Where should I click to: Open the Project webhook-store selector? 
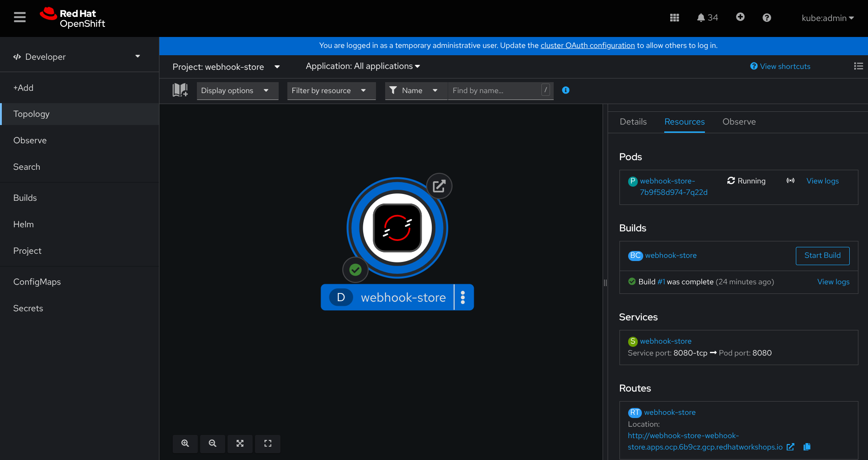pyautogui.click(x=226, y=67)
